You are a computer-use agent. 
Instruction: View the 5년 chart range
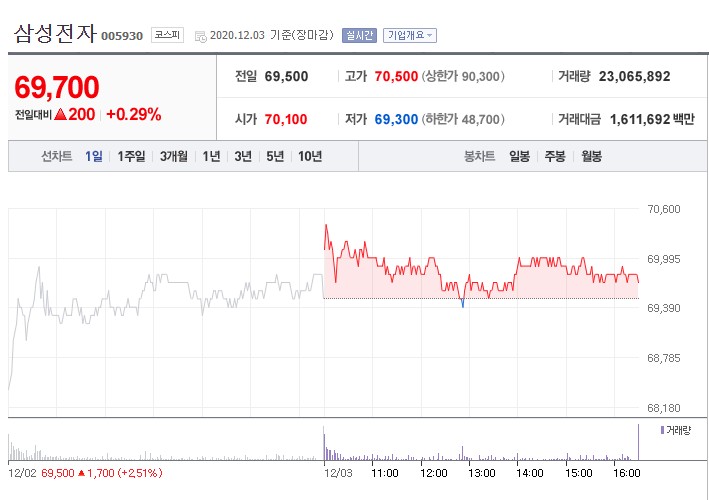coord(275,156)
